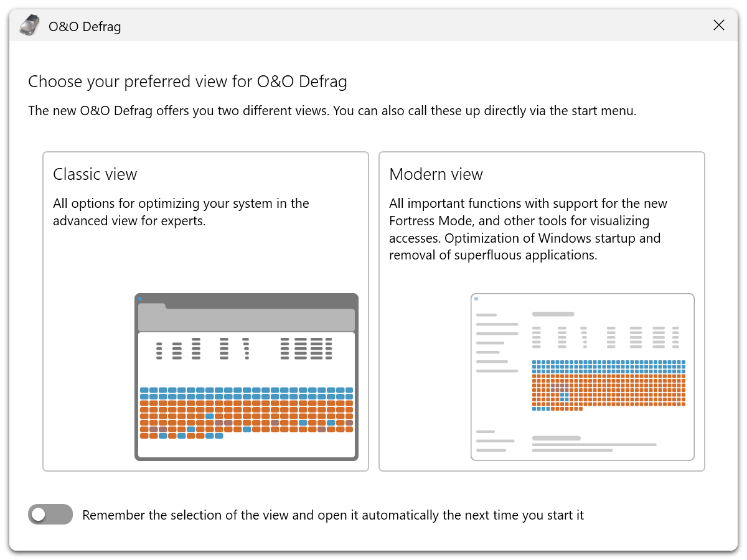Click the 'Choose your preferred view' heading
This screenshot has width=747, height=560.
tap(187, 82)
